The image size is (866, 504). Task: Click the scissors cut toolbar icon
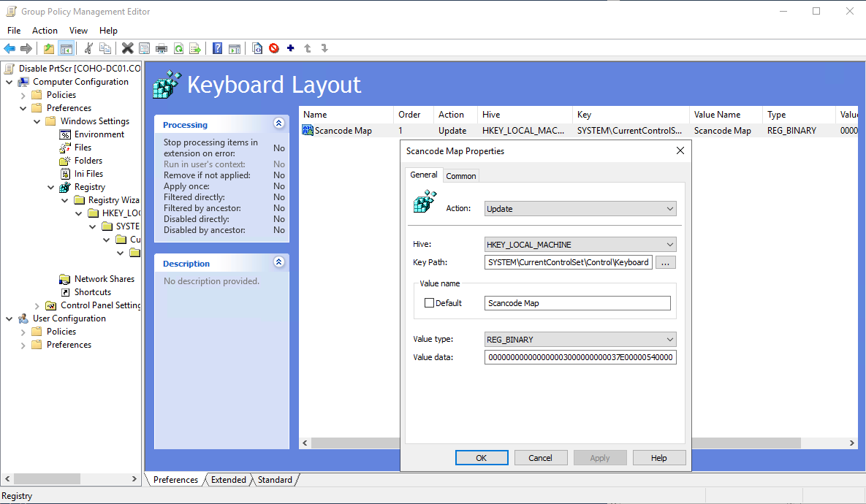point(88,49)
